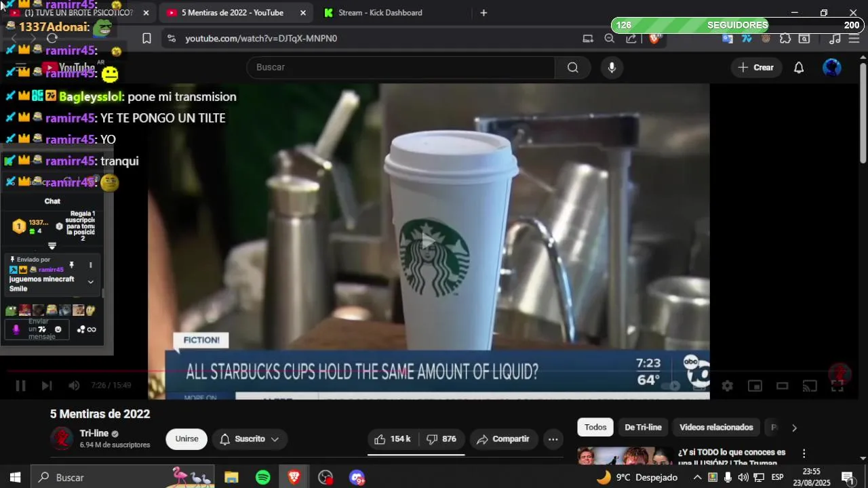Click the Compartir share button
Image resolution: width=868 pixels, height=488 pixels.
(503, 439)
